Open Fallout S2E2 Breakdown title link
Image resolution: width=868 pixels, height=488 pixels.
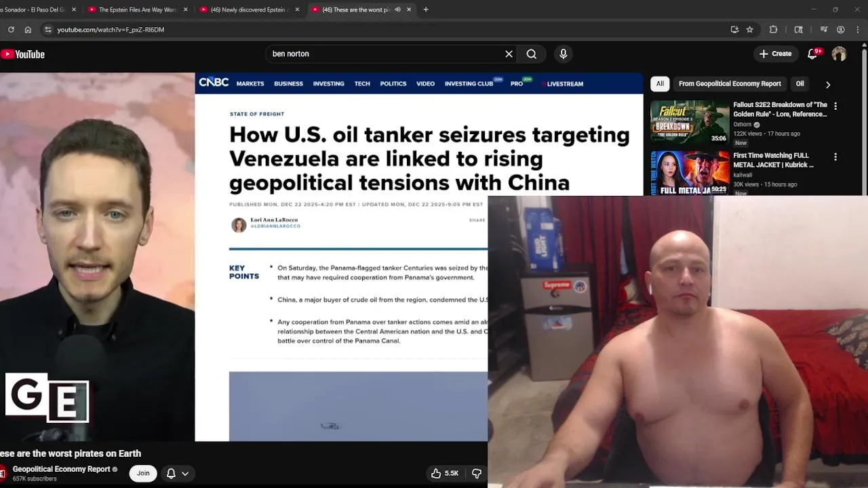pyautogui.click(x=780, y=109)
